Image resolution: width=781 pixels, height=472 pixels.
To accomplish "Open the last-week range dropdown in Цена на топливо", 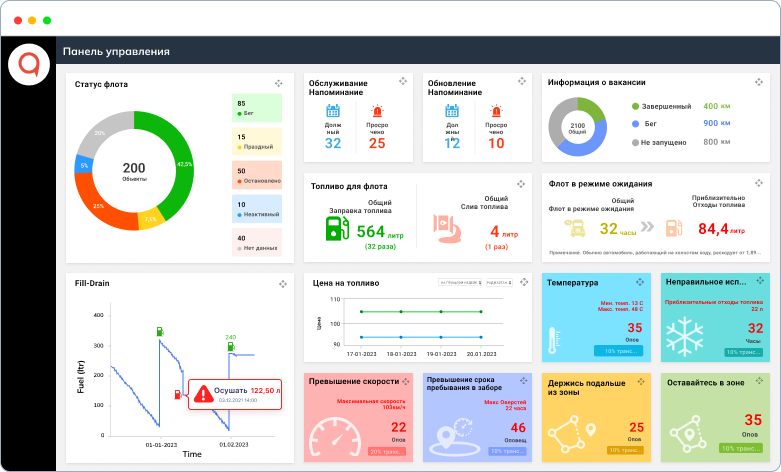I will pyautogui.click(x=460, y=282).
